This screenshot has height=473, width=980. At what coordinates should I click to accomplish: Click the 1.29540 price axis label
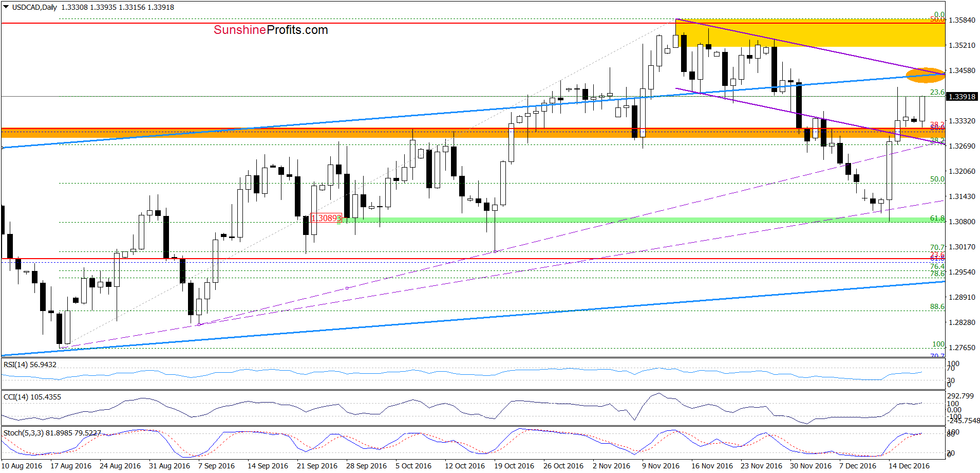(x=962, y=272)
